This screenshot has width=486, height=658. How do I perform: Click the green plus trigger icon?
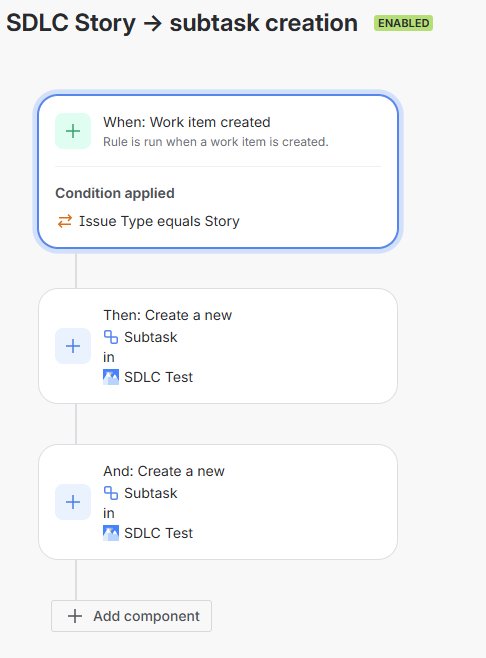(73, 131)
